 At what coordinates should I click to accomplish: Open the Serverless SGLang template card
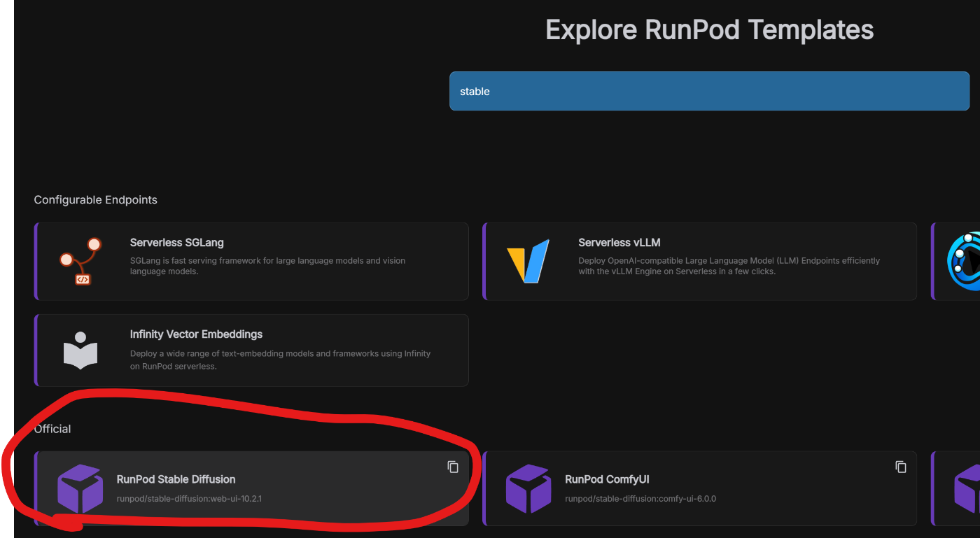tap(252, 262)
